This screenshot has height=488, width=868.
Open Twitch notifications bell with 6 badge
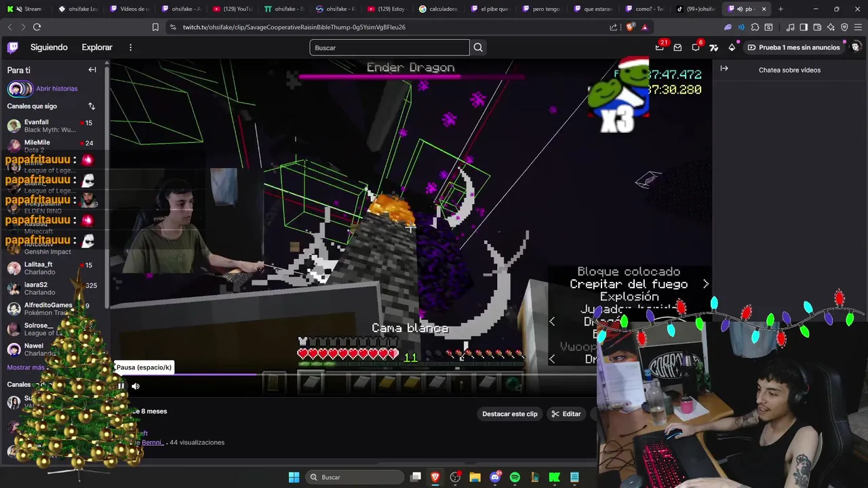696,47
